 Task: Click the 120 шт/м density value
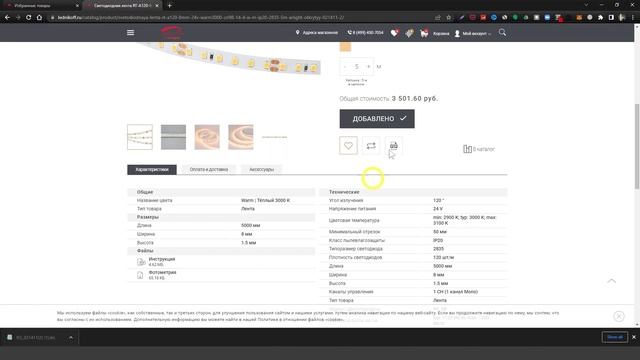coord(444,258)
